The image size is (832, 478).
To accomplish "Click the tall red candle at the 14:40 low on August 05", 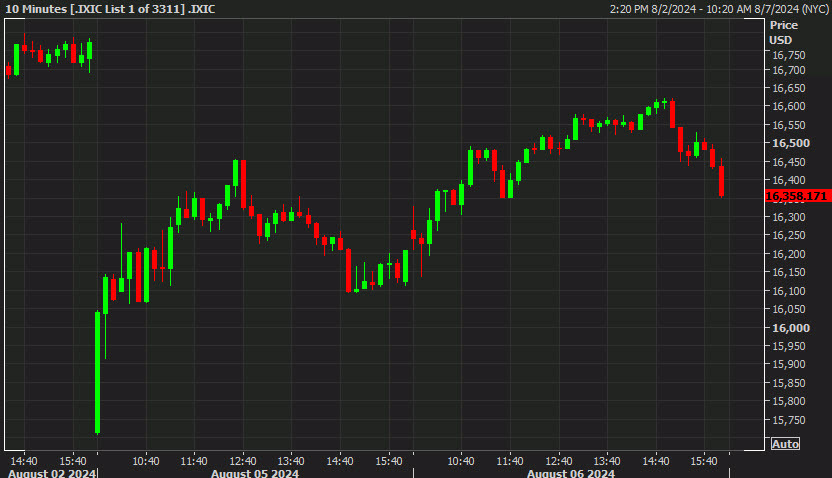I will [x=348, y=270].
